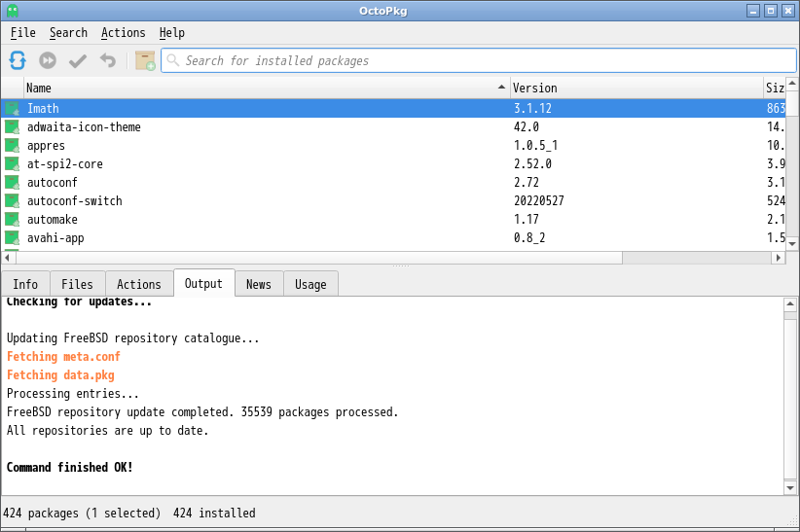Click package list scroll down arrow

792,244
